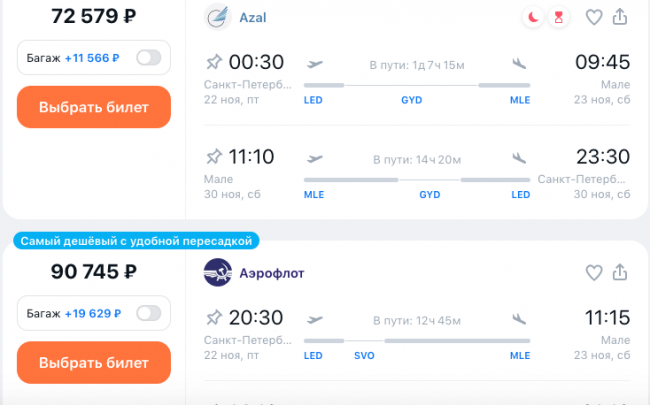Click the Azal airline name
The width and height of the screenshot is (650, 405).
253,17
